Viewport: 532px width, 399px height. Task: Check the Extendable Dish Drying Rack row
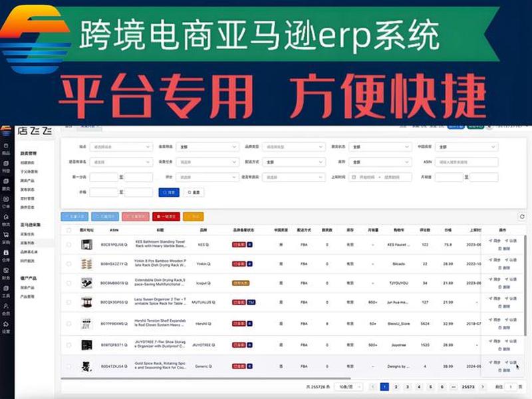click(69, 283)
